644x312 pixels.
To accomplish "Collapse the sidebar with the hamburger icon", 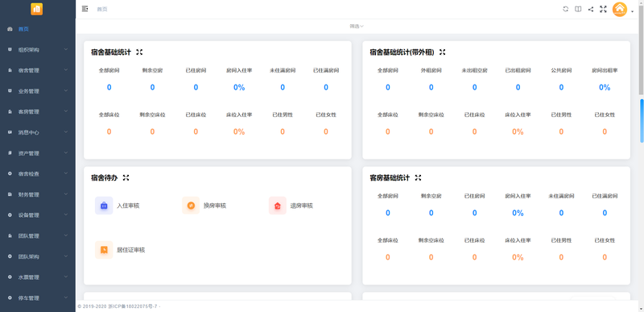I will pos(85,9).
